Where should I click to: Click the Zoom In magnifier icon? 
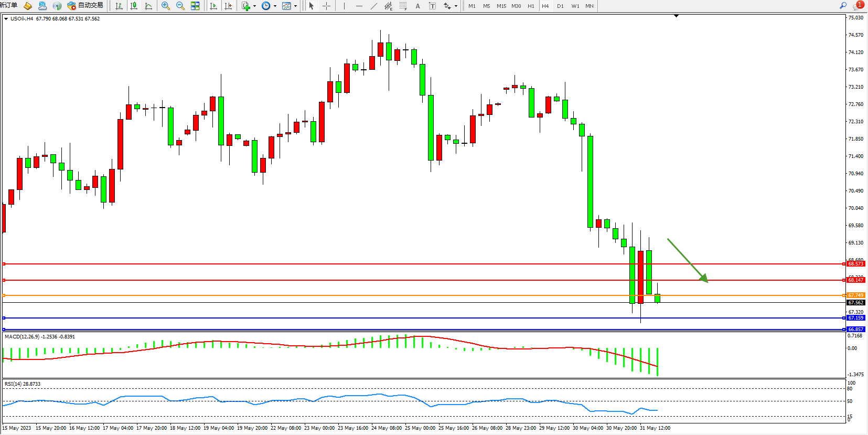point(166,6)
